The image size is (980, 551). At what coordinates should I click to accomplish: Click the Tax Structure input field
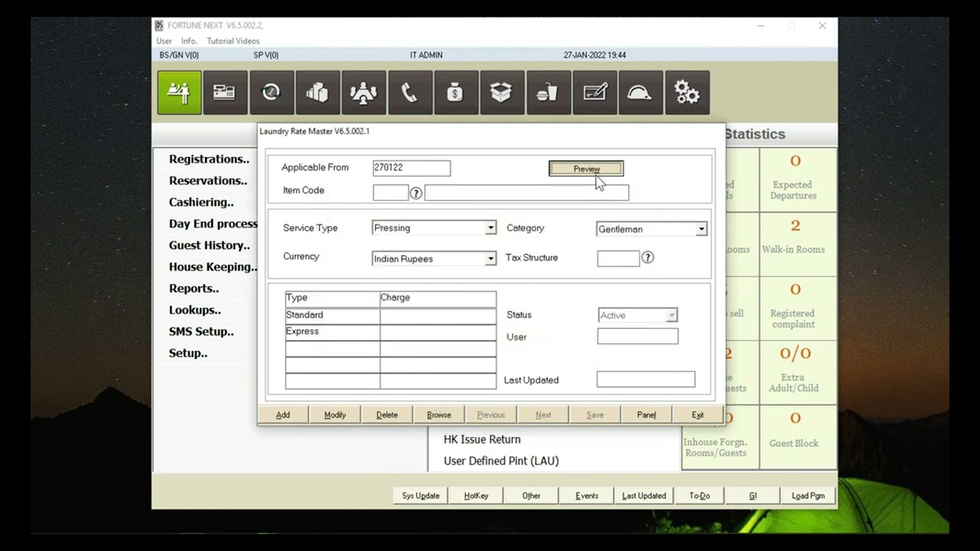click(618, 258)
